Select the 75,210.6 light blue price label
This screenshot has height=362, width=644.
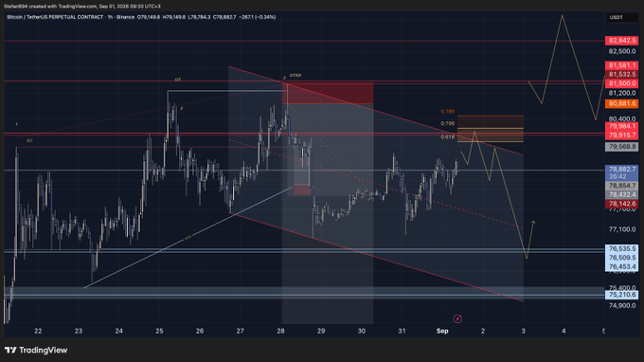coord(621,295)
